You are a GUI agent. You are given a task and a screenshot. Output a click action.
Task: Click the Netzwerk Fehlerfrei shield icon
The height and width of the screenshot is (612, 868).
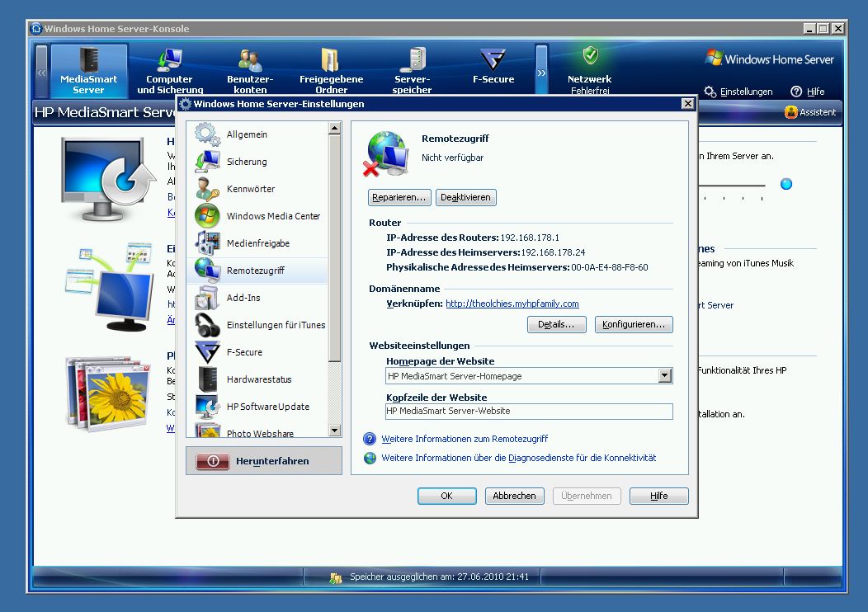tap(591, 54)
